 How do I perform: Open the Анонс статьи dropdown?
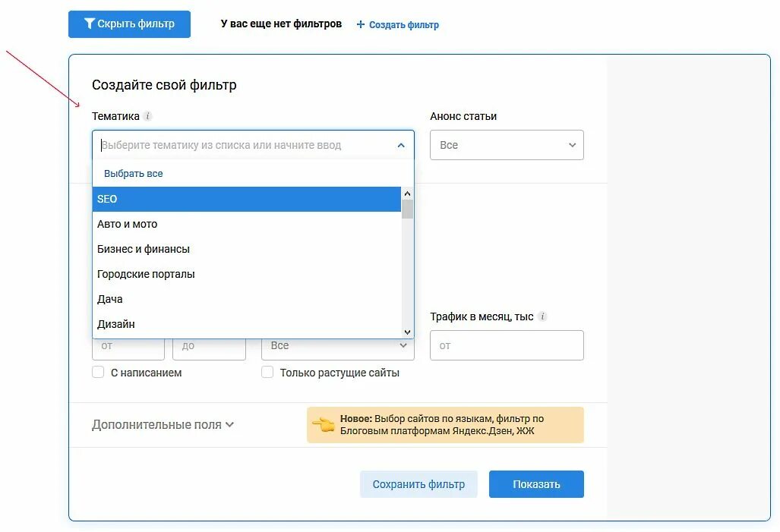pos(507,145)
